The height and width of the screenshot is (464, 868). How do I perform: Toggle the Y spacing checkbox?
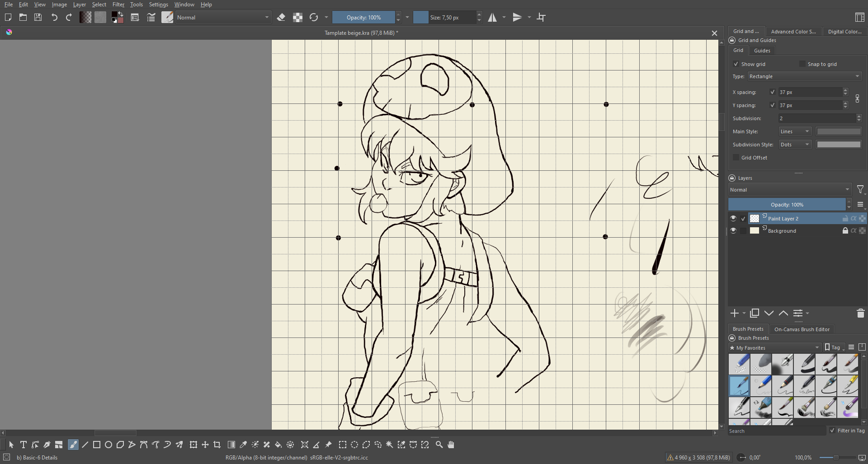[x=773, y=105]
